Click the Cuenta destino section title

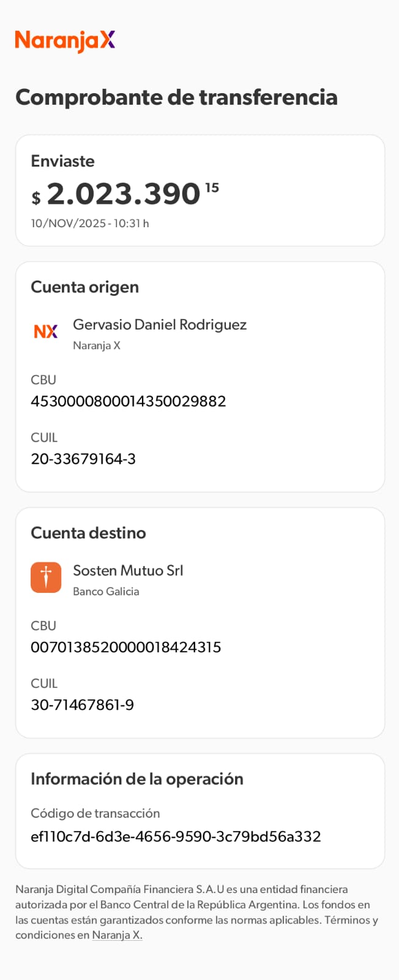pyautogui.click(x=88, y=532)
